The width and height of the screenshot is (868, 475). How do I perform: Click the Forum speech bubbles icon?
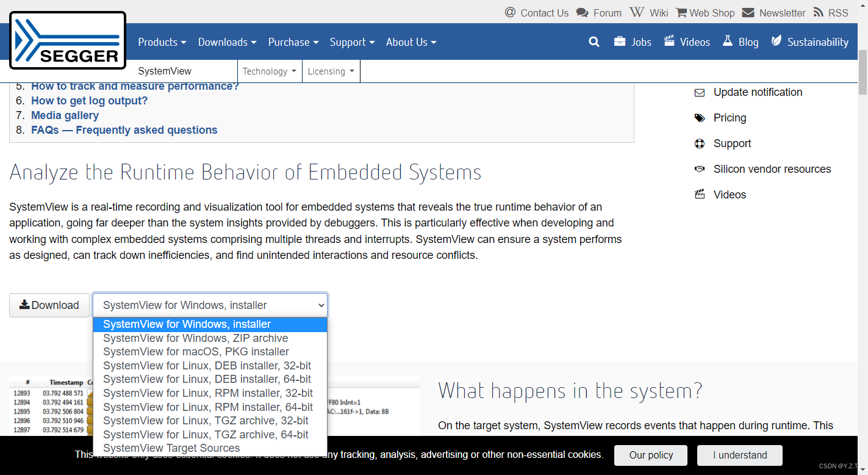point(583,12)
